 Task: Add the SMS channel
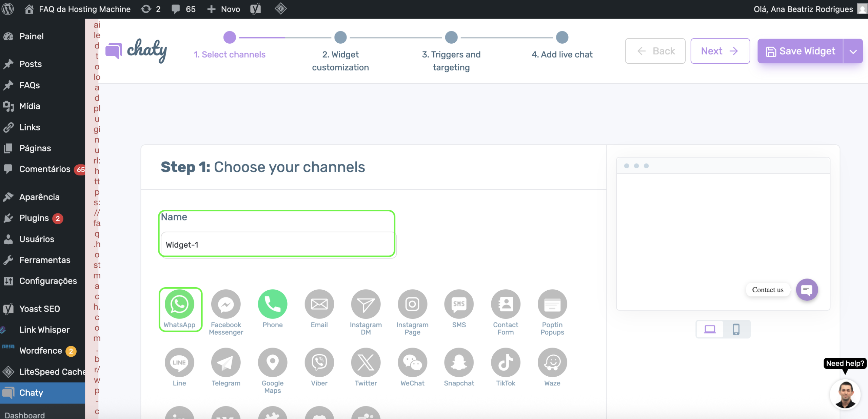(459, 304)
